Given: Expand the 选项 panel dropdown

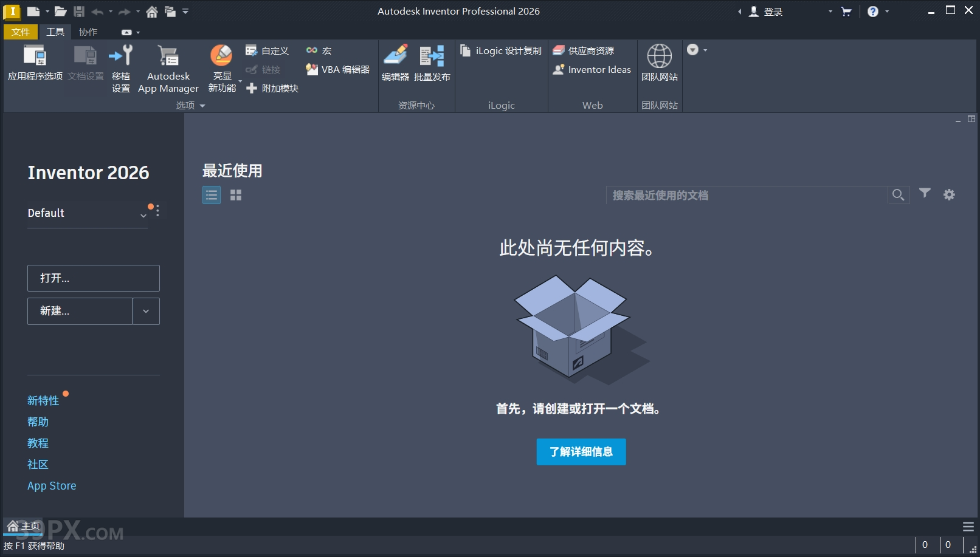Looking at the screenshot, I should click(x=191, y=106).
